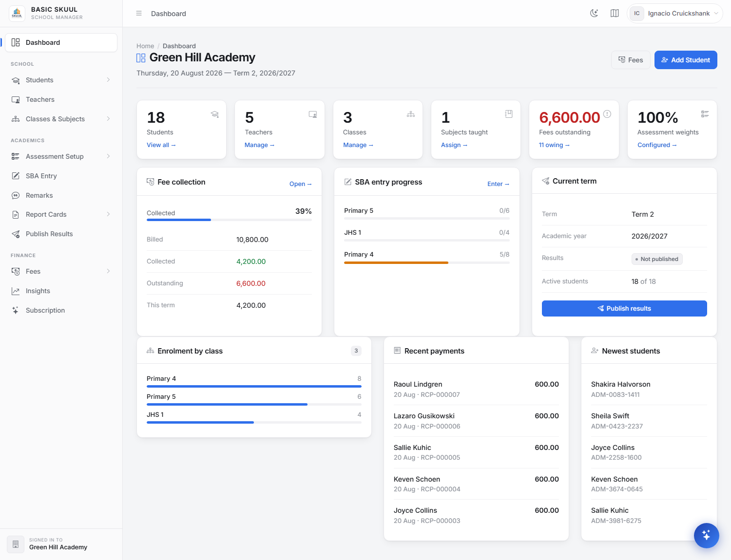Click the Assign subjects link
Viewport: 731px width, 560px height.
click(454, 145)
